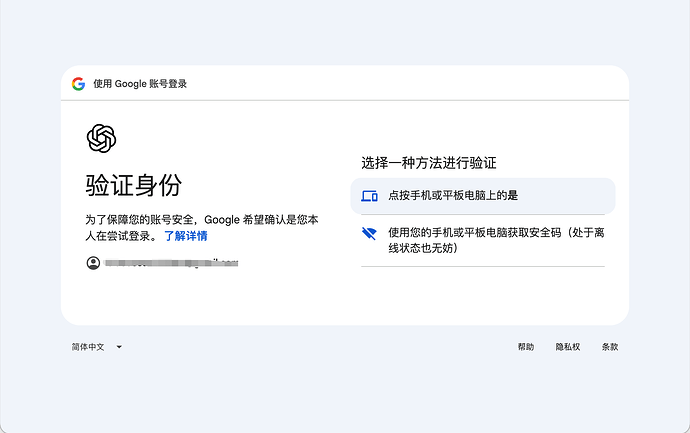Click the OpenAI ChatGPT logo
The image size is (690, 433).
point(101,138)
